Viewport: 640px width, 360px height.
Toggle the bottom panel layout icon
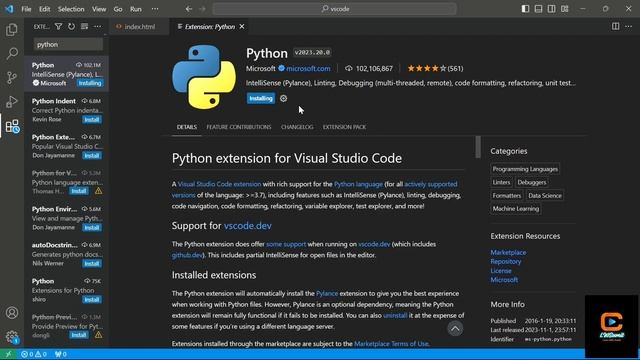[538, 9]
